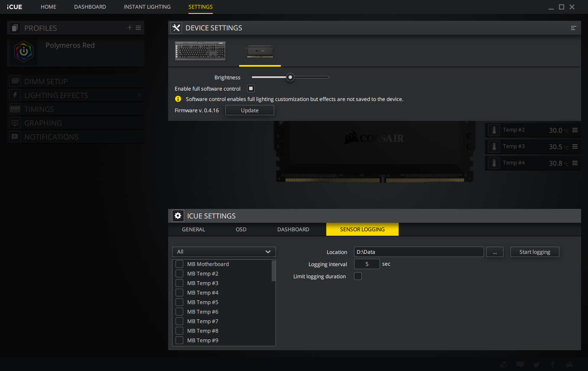Select the Settings tab in top bar
Viewport: 588px width, 371px height.
click(201, 7)
